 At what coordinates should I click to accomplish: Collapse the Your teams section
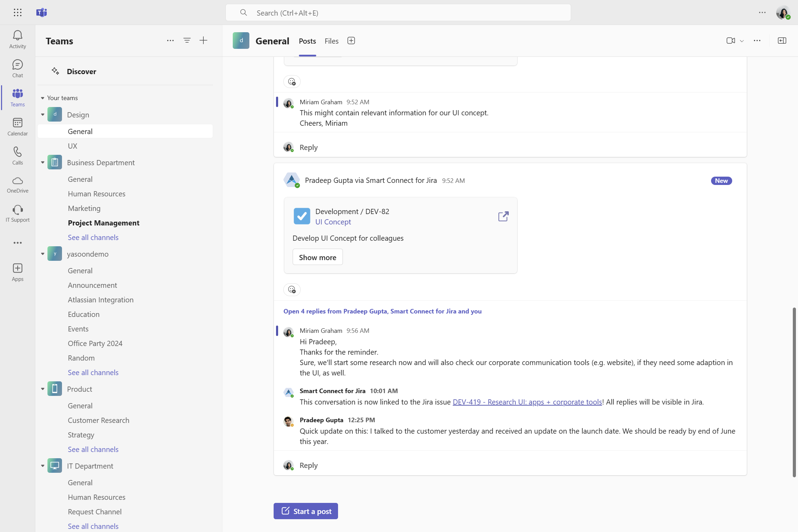[x=43, y=98]
